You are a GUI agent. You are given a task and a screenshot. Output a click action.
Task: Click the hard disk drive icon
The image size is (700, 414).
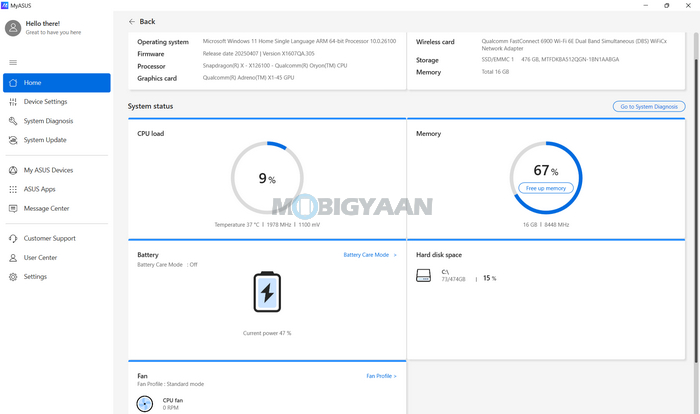(423, 275)
